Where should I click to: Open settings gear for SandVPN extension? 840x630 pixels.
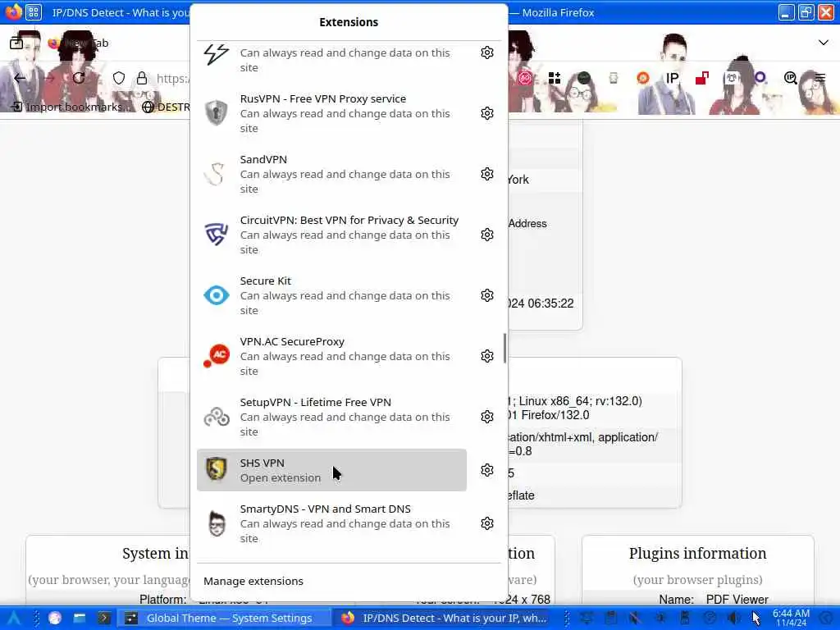[486, 174]
